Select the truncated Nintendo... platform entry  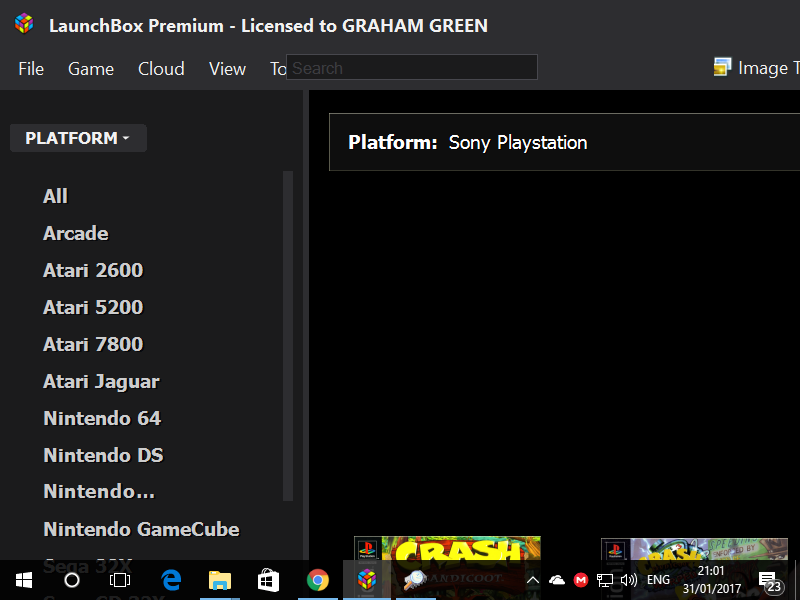point(99,491)
